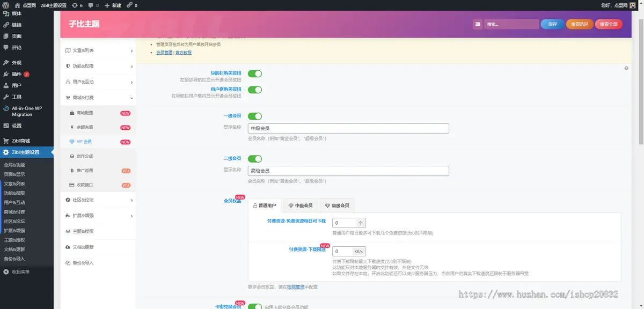This screenshot has width=644, height=309.
Task: Focus the 搜索 options search field
Action: pyautogui.click(x=511, y=24)
